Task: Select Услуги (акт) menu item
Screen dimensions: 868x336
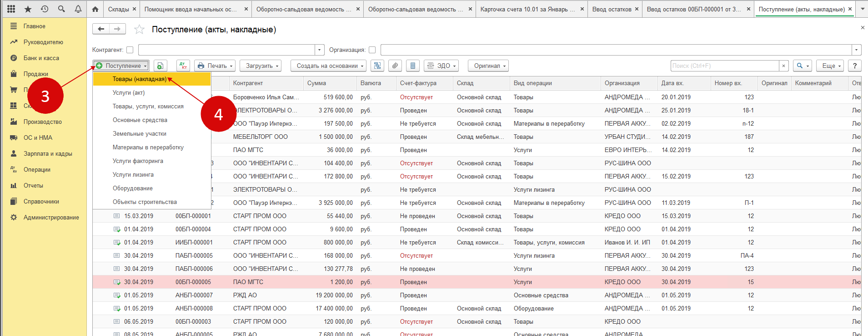Action: click(152, 93)
